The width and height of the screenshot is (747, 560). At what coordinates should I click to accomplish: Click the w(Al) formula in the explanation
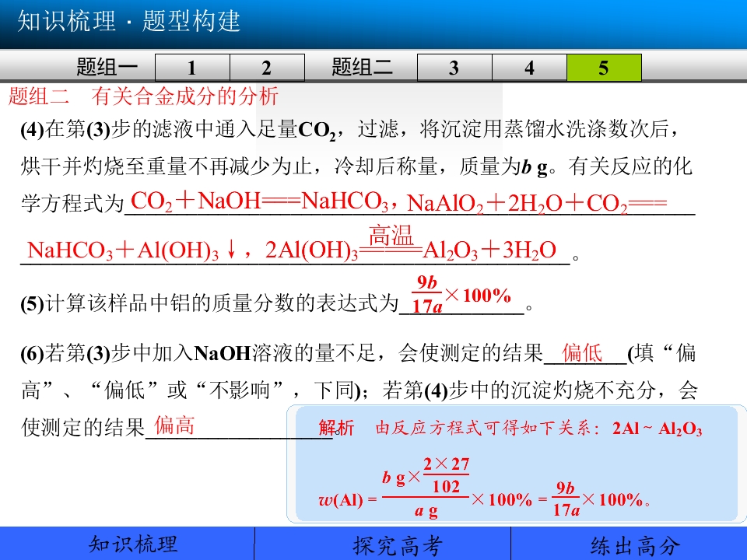484,488
